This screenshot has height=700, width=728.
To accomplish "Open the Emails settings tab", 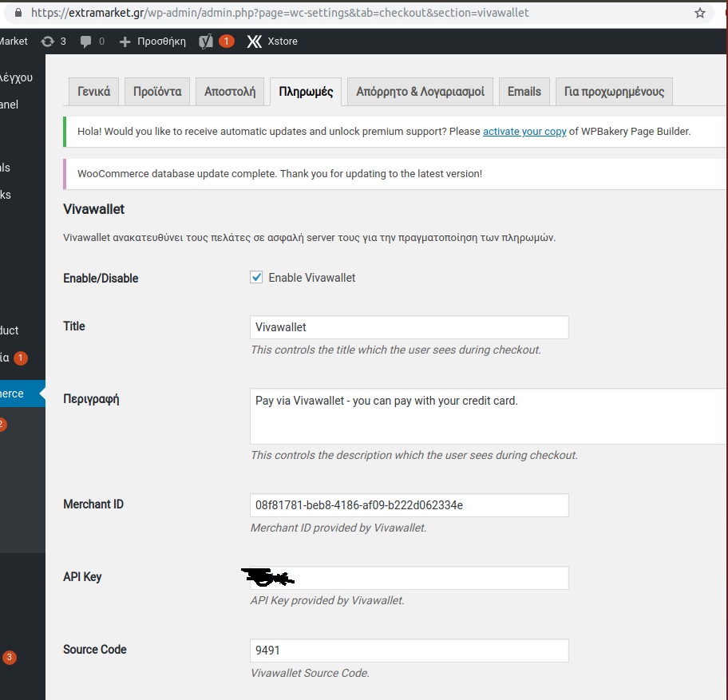I will coord(524,91).
